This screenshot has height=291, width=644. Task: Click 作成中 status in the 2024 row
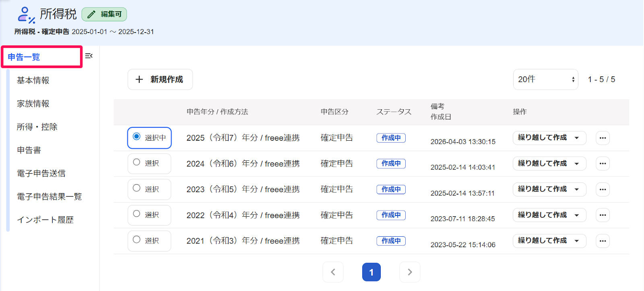pos(391,164)
